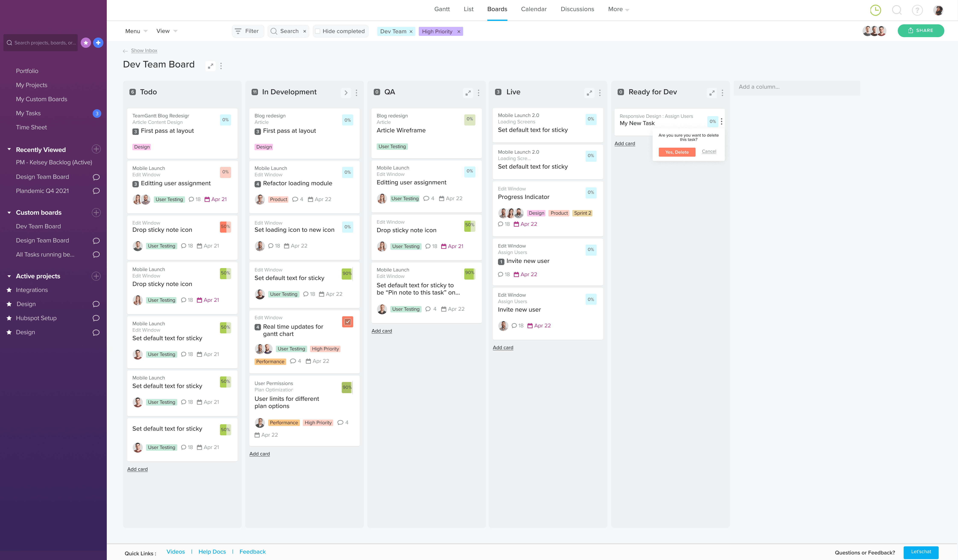Screen dimensions: 958x560
Task: Switch to the Gantt tab
Action: 442,9
